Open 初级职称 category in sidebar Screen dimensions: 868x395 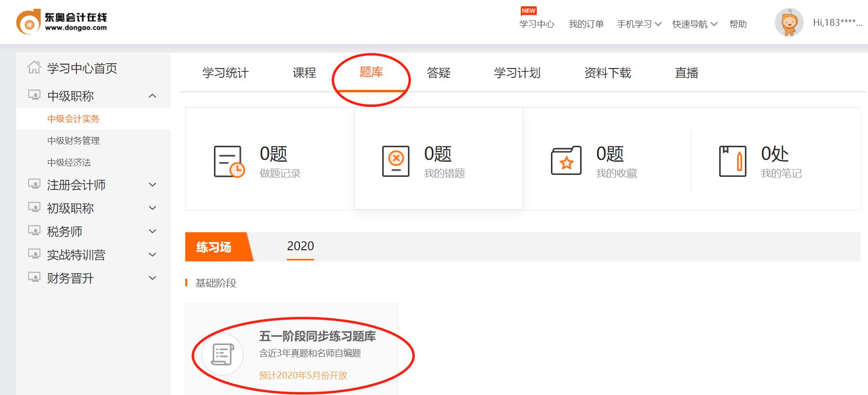71,208
